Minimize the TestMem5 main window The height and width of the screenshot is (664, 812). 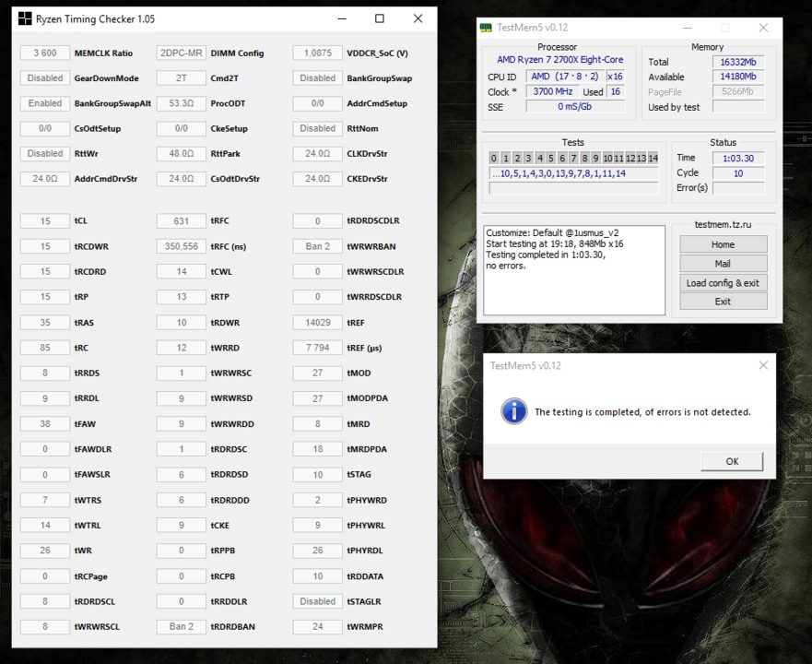pos(688,28)
